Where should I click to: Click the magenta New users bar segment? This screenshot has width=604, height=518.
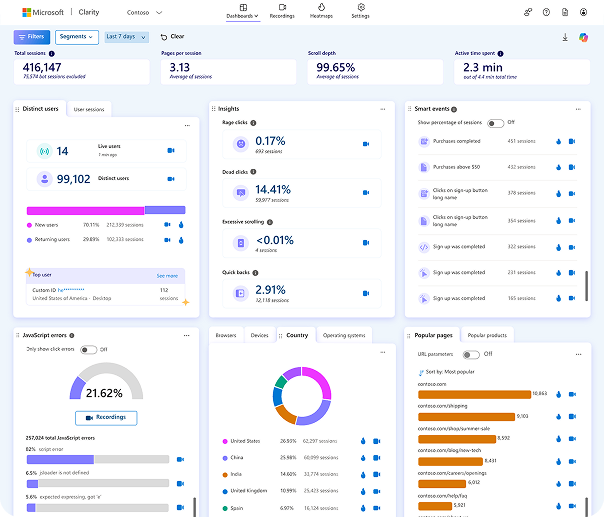[x=85, y=210]
